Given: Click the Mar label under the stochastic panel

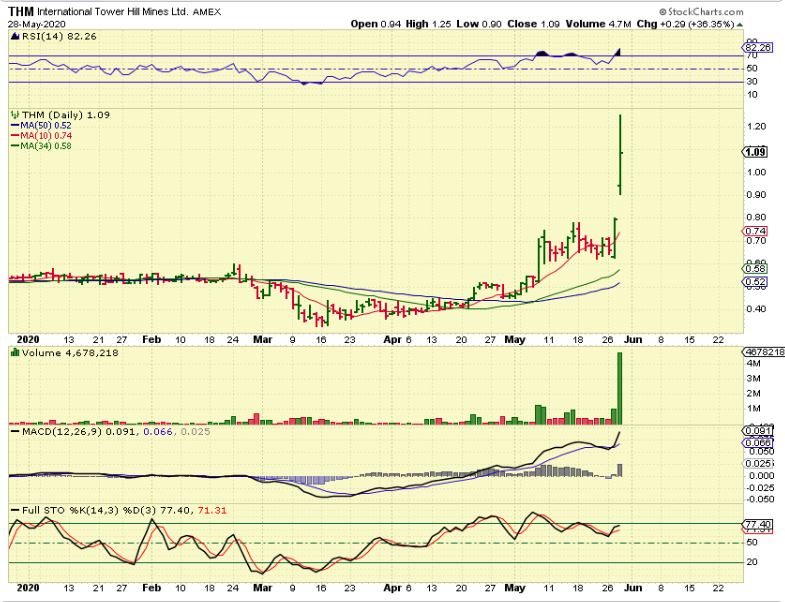Looking at the screenshot, I should click(262, 587).
